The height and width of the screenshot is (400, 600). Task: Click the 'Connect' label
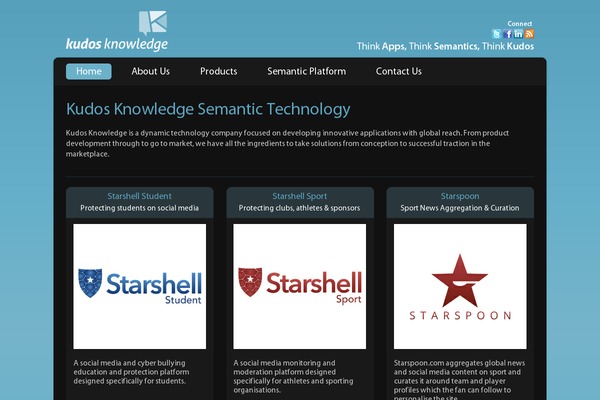pos(520,24)
